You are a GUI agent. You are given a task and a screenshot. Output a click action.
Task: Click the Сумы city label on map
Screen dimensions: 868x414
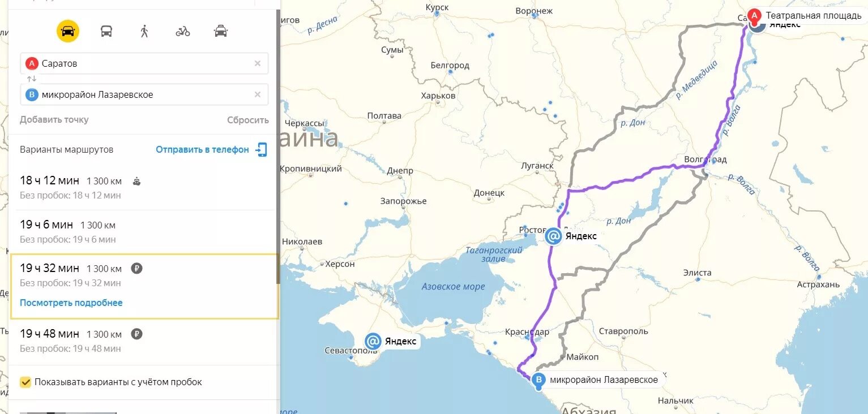[x=392, y=50]
